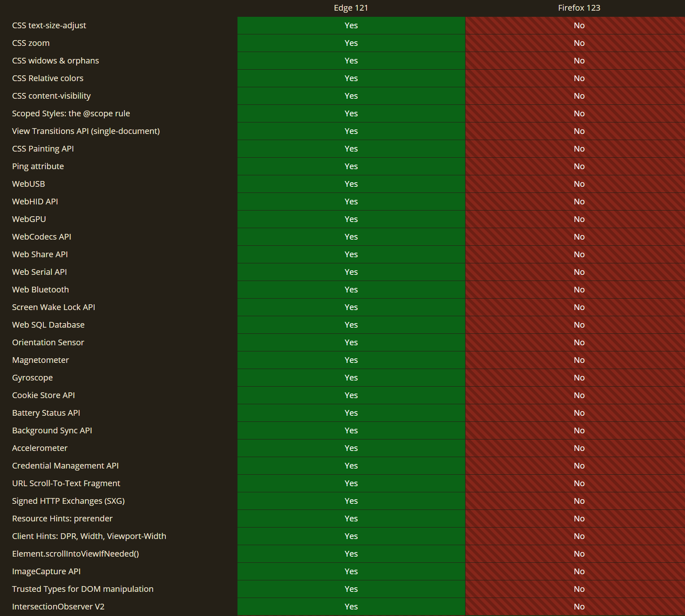Click Edge Yes cell for WebGPU
The width and height of the screenshot is (685, 616).
[351, 219]
